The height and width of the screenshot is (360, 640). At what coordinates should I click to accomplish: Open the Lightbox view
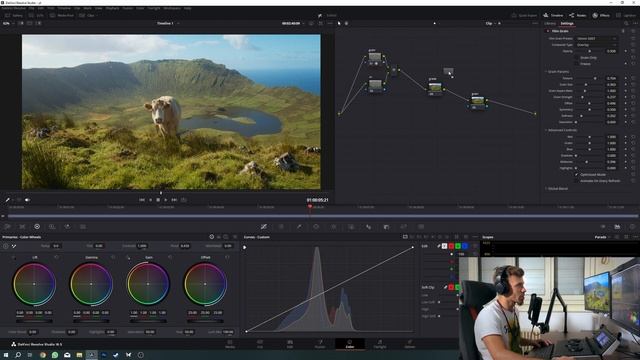(x=627, y=16)
